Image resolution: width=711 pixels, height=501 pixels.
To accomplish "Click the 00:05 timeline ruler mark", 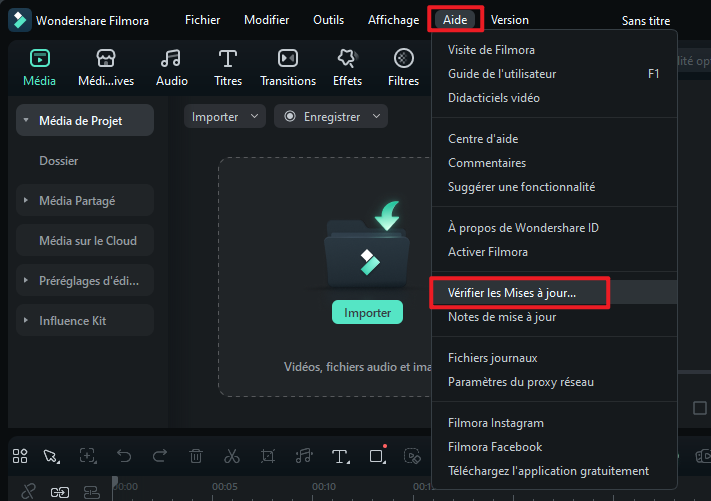I will click(225, 486).
